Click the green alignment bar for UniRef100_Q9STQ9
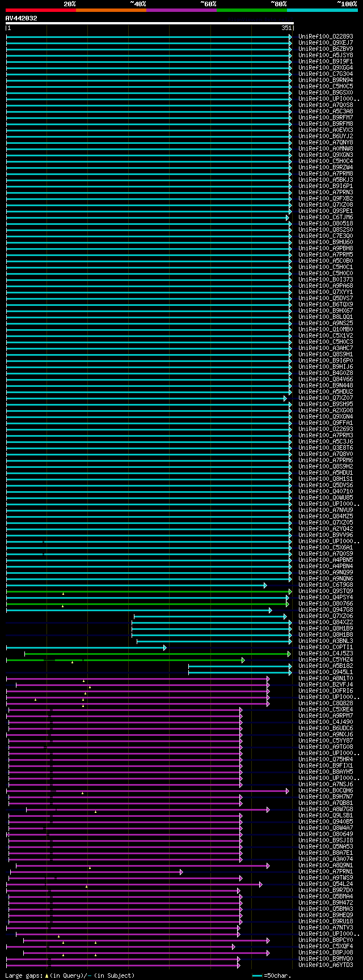The height and width of the screenshot is (980, 363). (149, 591)
